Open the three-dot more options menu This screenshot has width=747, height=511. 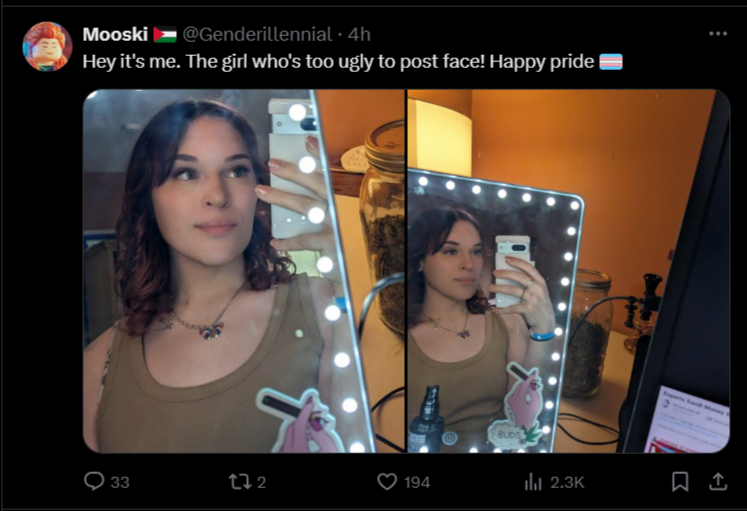[717, 33]
